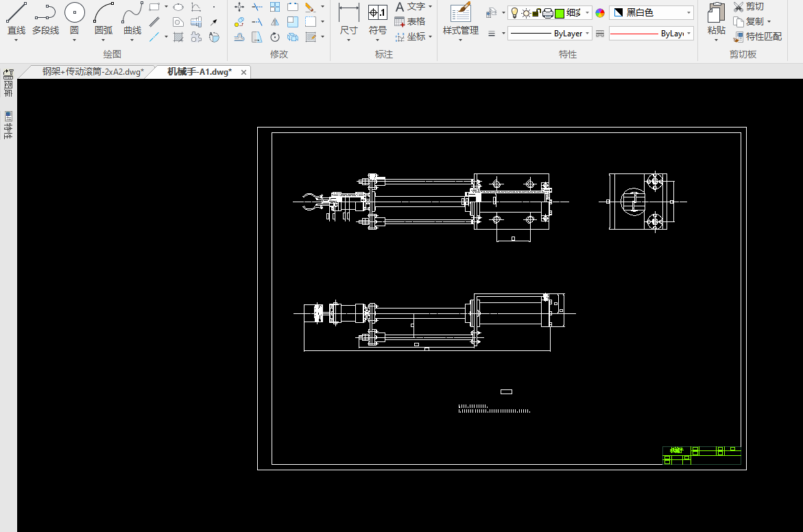Toggle the layer lightbulb on/off icon
This screenshot has width=803, height=532.
pos(515,13)
